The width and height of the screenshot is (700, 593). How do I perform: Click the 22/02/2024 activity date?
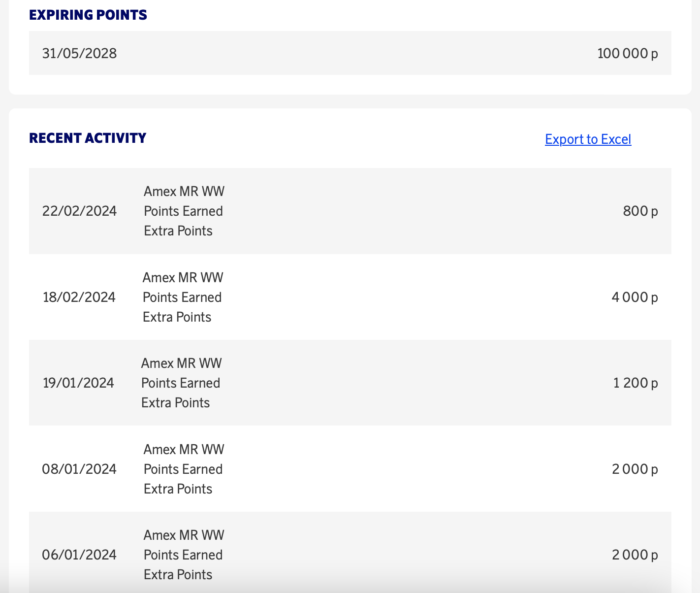[79, 211]
